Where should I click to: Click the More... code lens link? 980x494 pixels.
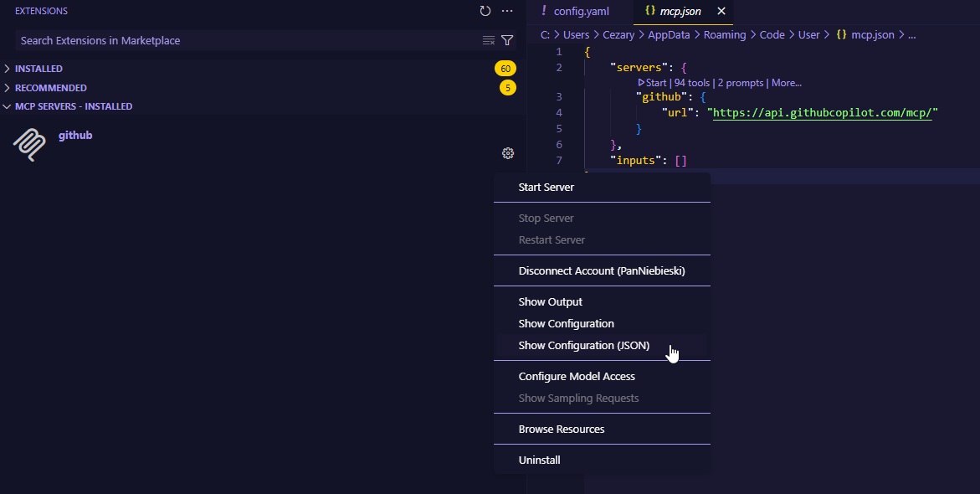[786, 83]
